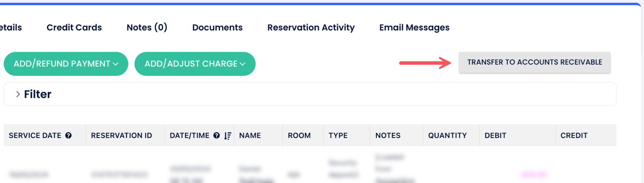Image resolution: width=644 pixels, height=183 pixels.
Task: Switch to Credit Cards tab
Action: pos(74,28)
